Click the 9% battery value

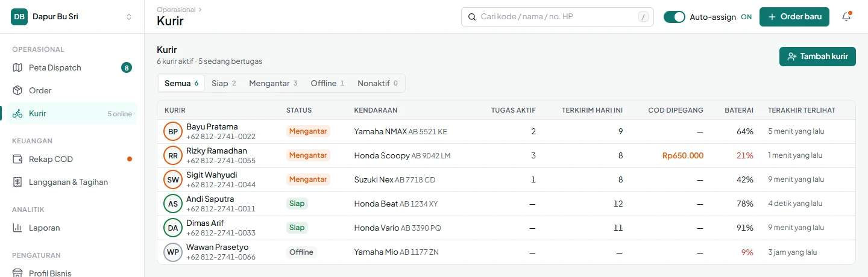[x=747, y=252]
